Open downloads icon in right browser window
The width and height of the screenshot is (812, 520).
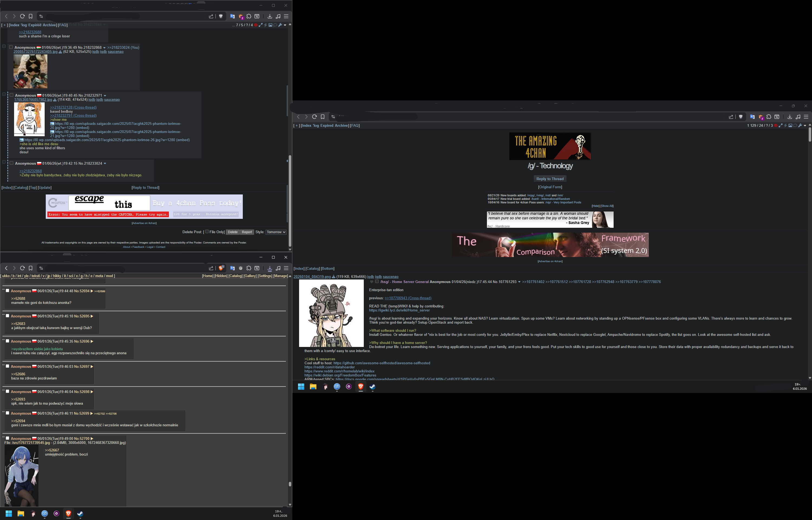[789, 117]
